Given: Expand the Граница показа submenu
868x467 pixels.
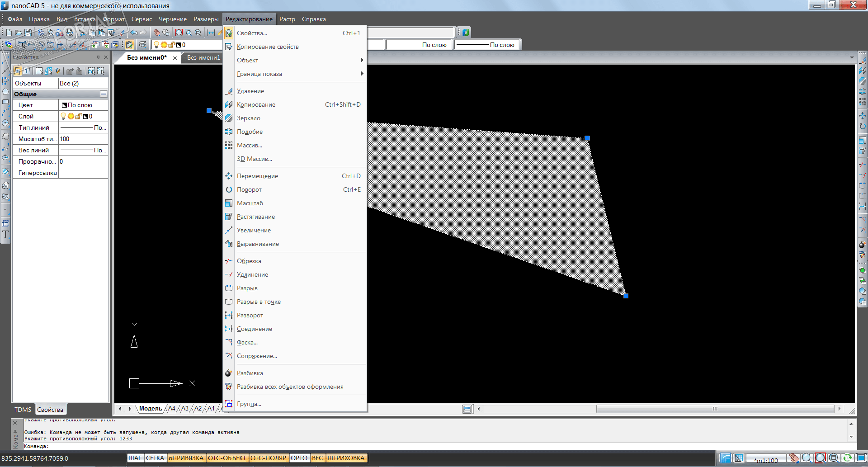Looking at the screenshot, I should click(x=296, y=74).
